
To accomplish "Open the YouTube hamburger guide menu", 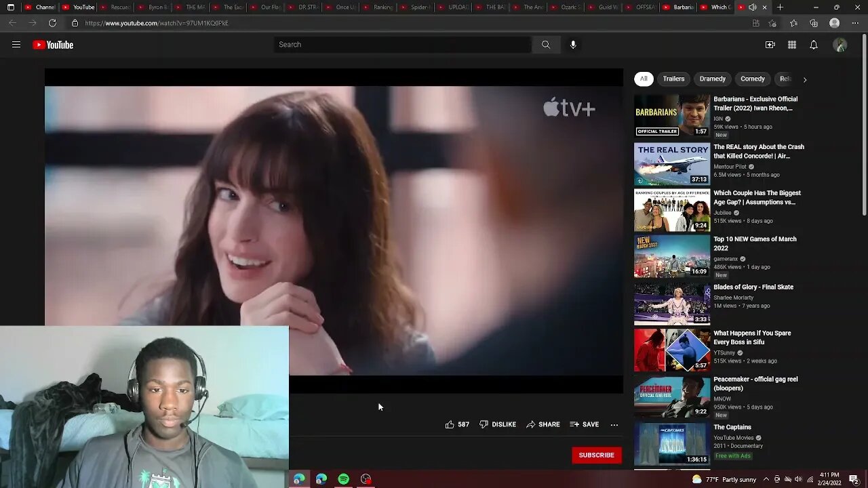I will tap(16, 45).
